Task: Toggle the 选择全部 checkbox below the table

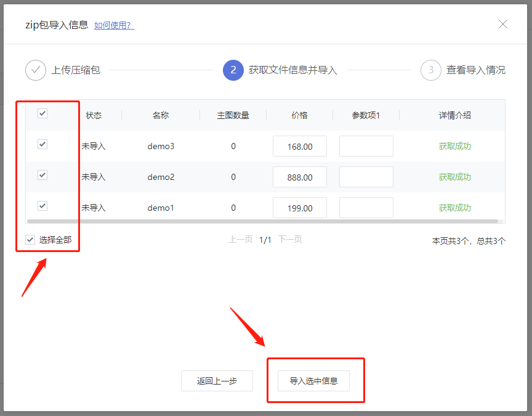Action: click(x=29, y=240)
